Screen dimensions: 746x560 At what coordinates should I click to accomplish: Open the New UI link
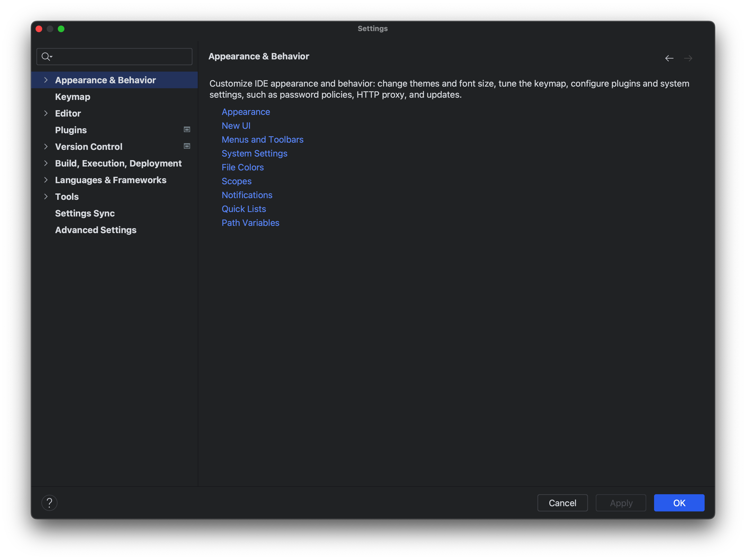(236, 126)
